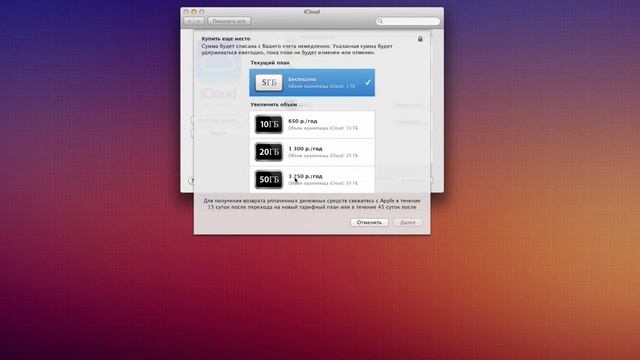The height and width of the screenshot is (360, 640).
Task: Click the back navigation arrow in toolbar
Action: pos(189,21)
